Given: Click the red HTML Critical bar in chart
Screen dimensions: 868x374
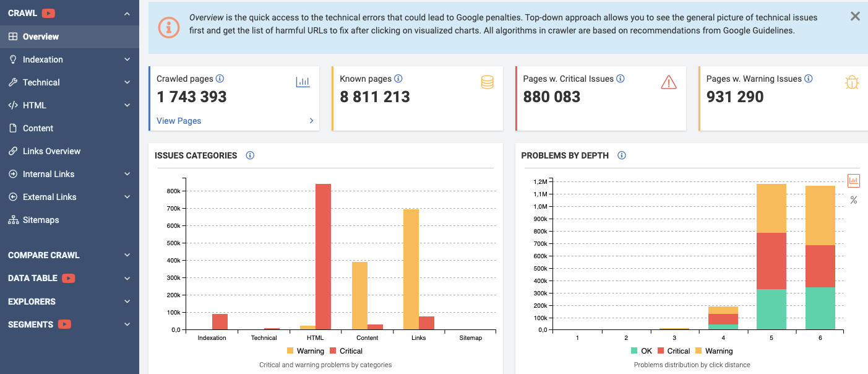Looking at the screenshot, I should tap(323, 256).
